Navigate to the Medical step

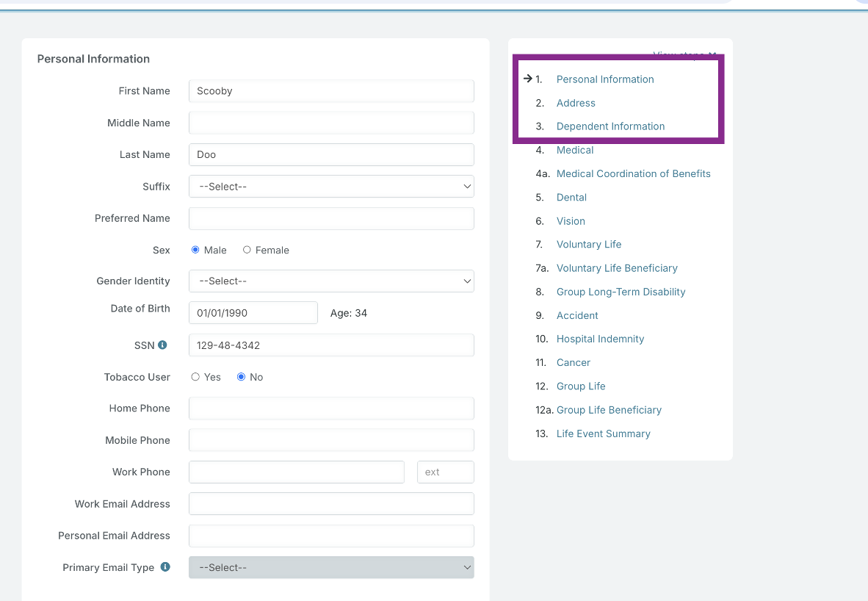[x=575, y=150]
